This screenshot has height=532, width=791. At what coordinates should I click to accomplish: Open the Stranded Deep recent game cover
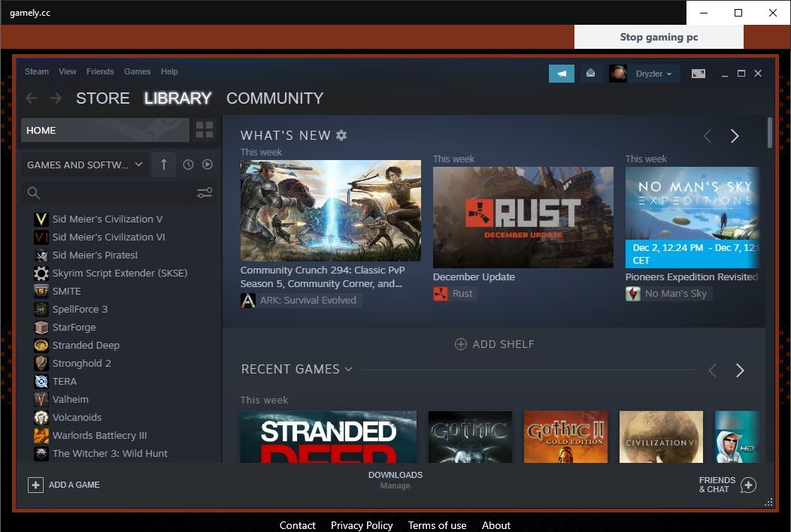pos(329,437)
